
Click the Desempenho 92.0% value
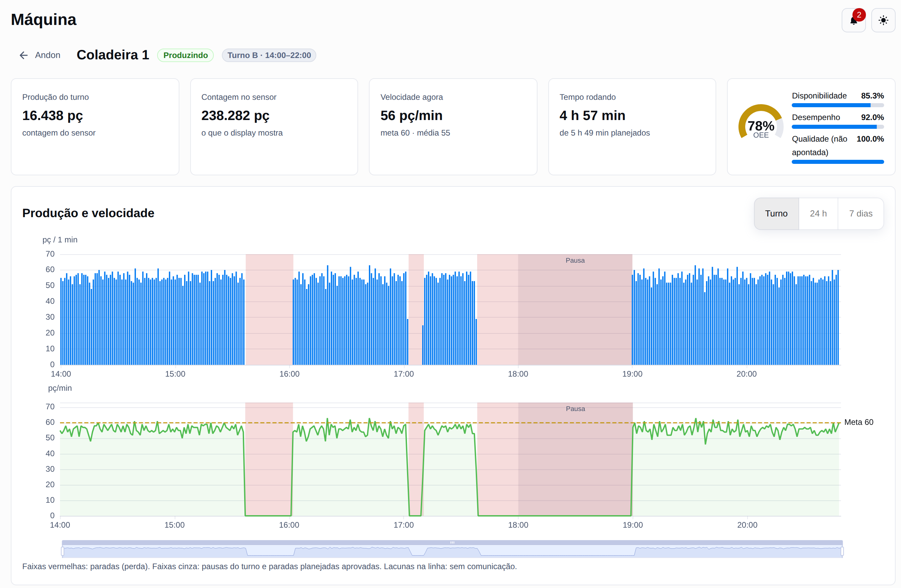[872, 117]
